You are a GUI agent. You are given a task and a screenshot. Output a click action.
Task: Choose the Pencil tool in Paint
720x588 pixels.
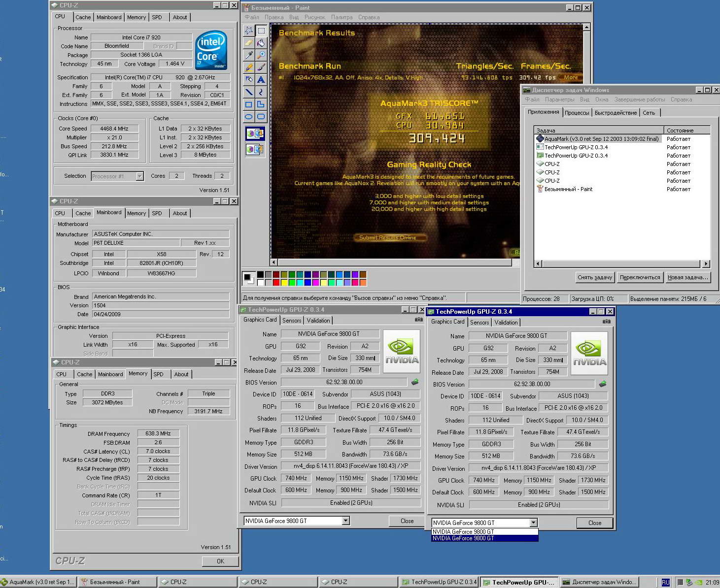[x=249, y=67]
